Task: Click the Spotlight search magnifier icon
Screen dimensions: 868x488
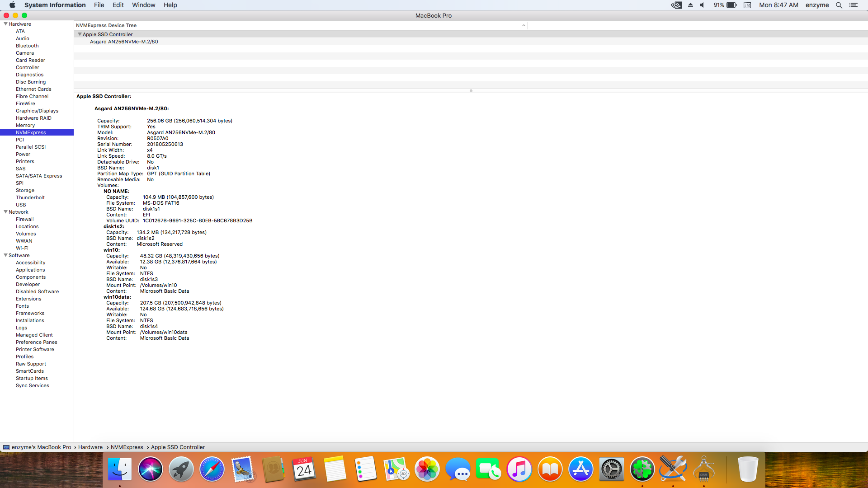Action: tap(839, 5)
